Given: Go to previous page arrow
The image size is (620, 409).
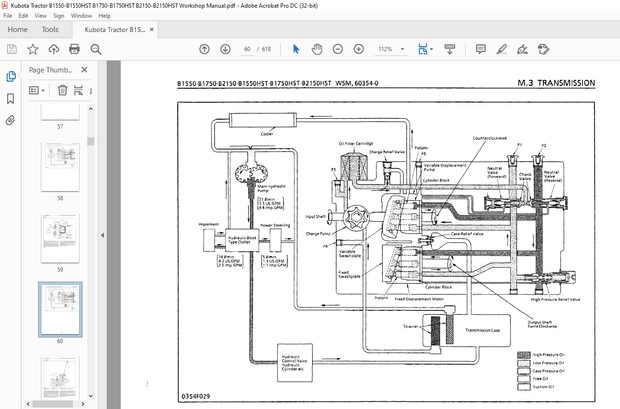Looking at the screenshot, I should 204,49.
